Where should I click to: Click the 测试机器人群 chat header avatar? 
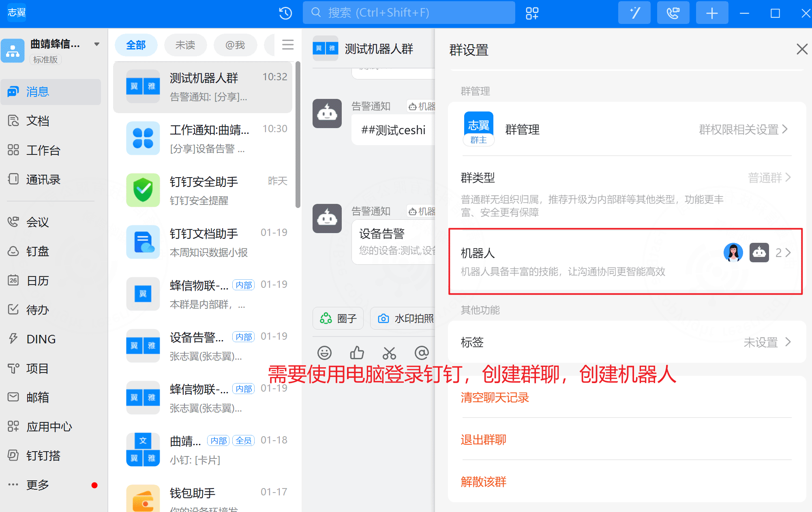(326, 49)
